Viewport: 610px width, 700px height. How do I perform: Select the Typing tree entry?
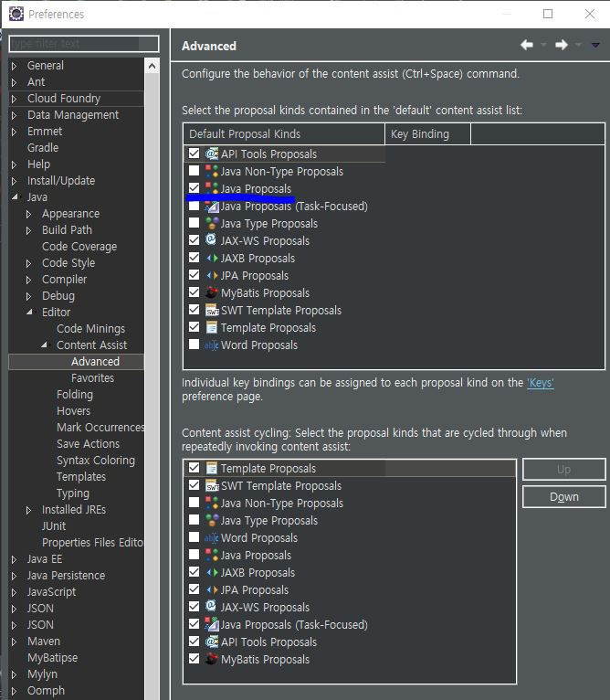click(x=73, y=493)
